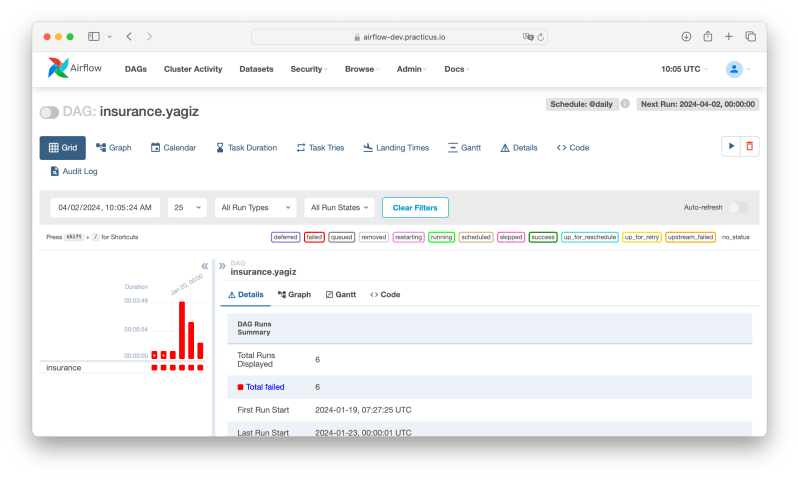Screen dimensions: 799x479
Task: Trigger DAG with the play button
Action: pyautogui.click(x=731, y=146)
